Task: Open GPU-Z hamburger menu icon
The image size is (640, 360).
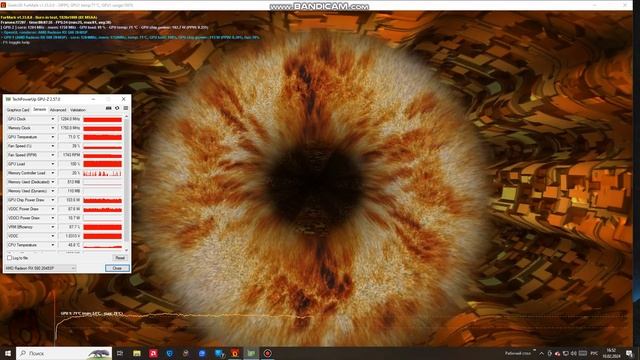Action: pyautogui.click(x=126, y=108)
